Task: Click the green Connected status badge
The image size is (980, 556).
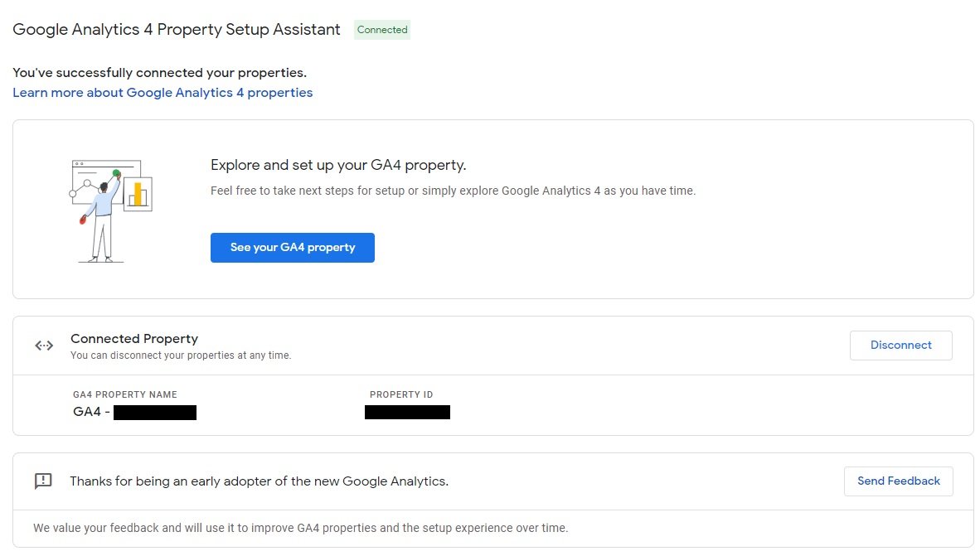Action: coord(382,30)
